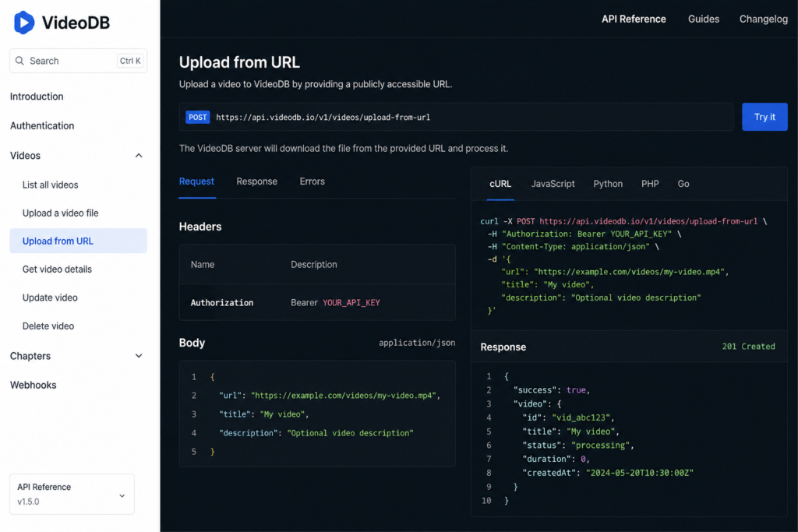Select the Go code tab
The image size is (798, 532).
[x=683, y=184]
